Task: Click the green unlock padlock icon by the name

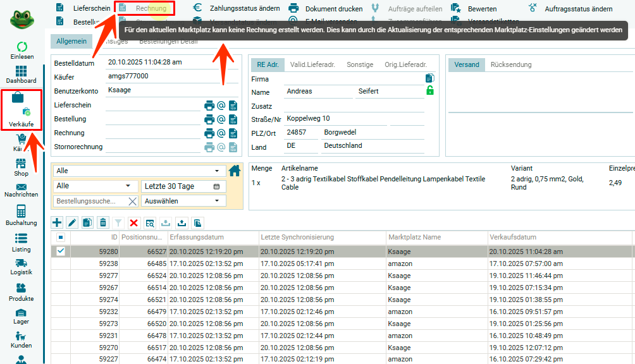Action: tap(430, 91)
